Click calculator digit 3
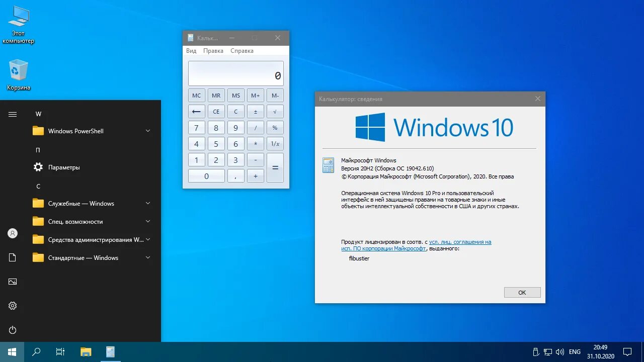This screenshot has width=644, height=362. pos(235,160)
